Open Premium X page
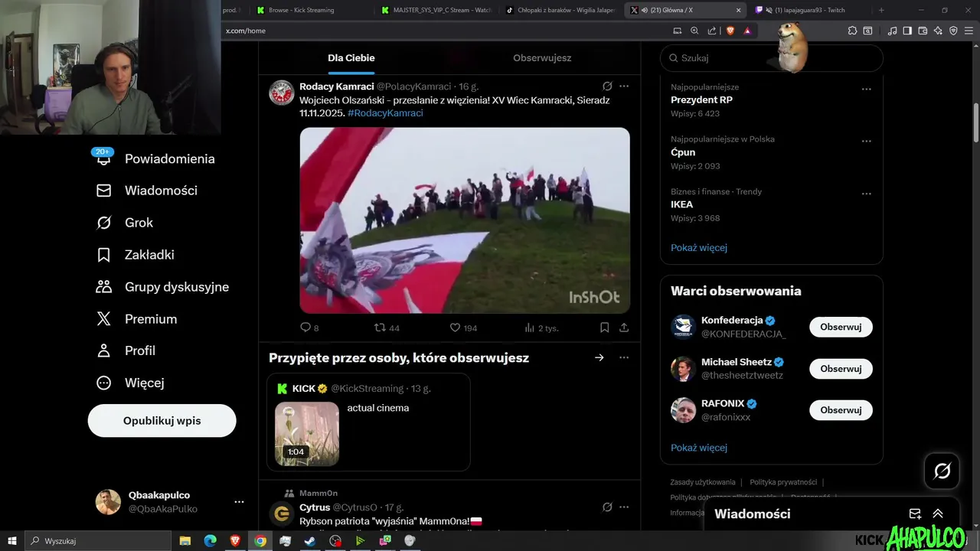The image size is (980, 551). 136,319
